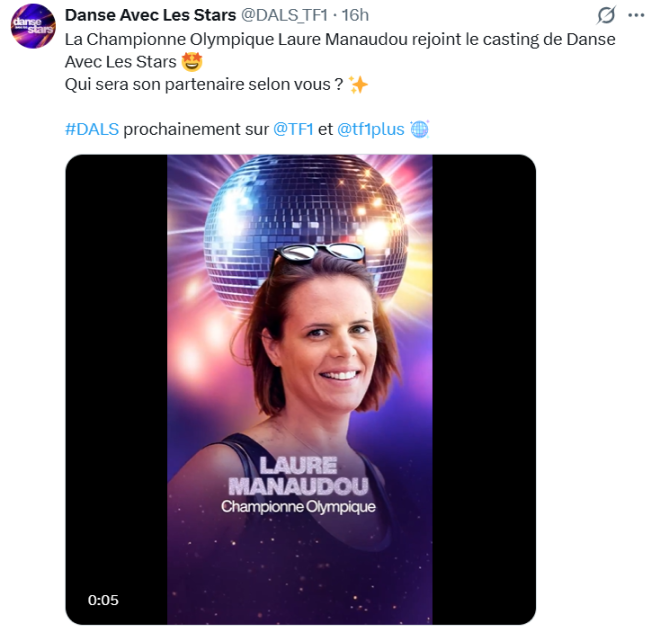Image resolution: width=660 pixels, height=641 pixels.
Task: Click the 0:05 video duration badge
Action: click(x=103, y=600)
